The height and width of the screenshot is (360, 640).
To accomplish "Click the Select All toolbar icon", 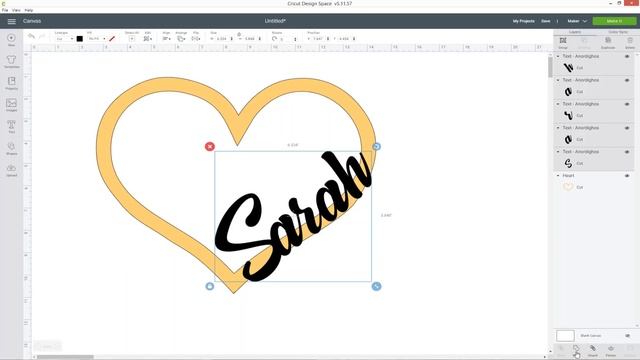I will pos(132,38).
